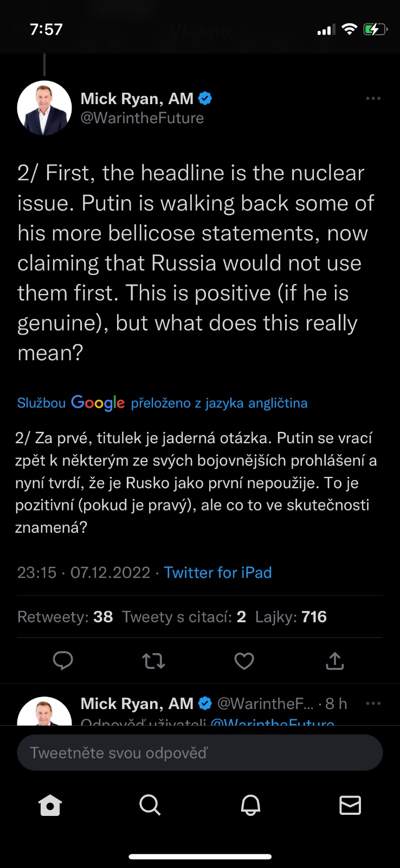This screenshot has width=400, height=868.
Task: Tap the Google translation attribution link
Action: point(162,403)
